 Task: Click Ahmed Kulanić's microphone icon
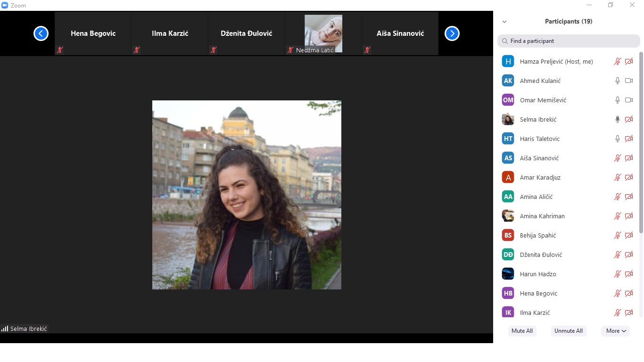tap(617, 81)
